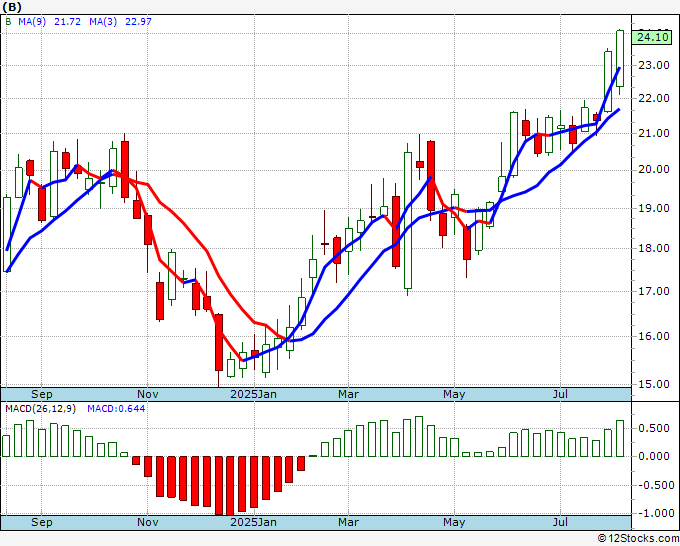Click the 19.00 price axis label

pos(654,208)
